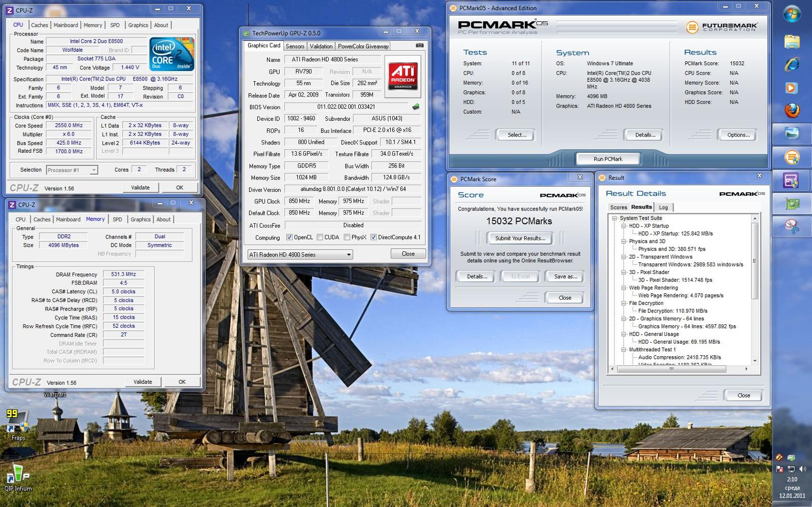Click Submit Your Results button
Viewport: 812px width, 507px height.
pos(520,238)
